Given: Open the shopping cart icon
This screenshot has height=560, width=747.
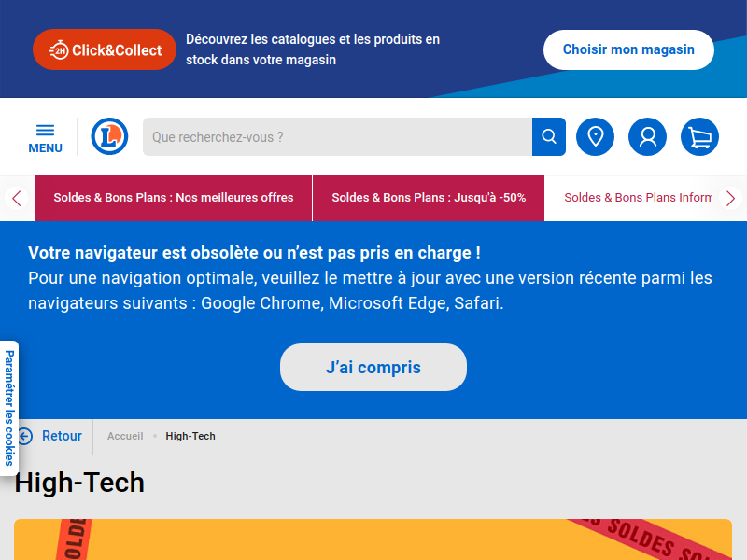Looking at the screenshot, I should (x=699, y=136).
